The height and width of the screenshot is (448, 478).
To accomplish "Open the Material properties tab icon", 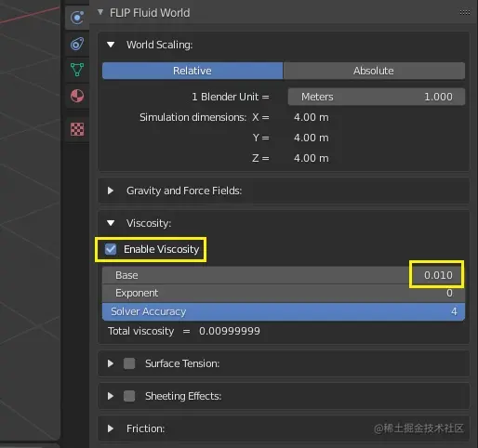I will coord(77,96).
